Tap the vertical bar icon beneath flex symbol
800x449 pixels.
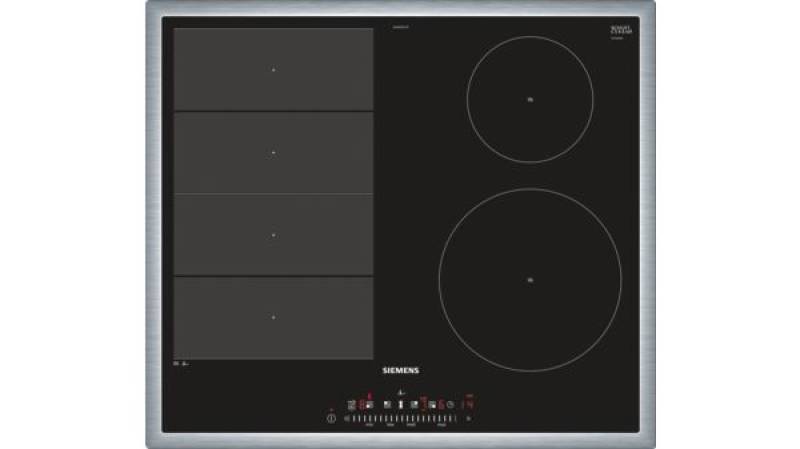point(401,405)
